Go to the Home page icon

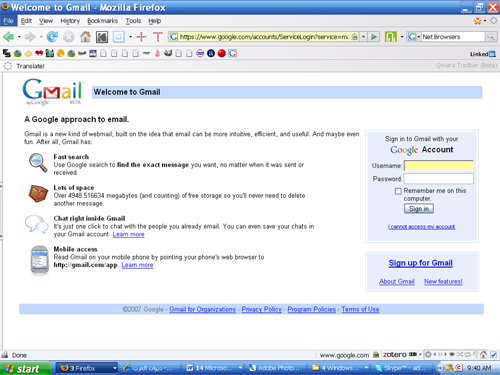click(x=85, y=37)
